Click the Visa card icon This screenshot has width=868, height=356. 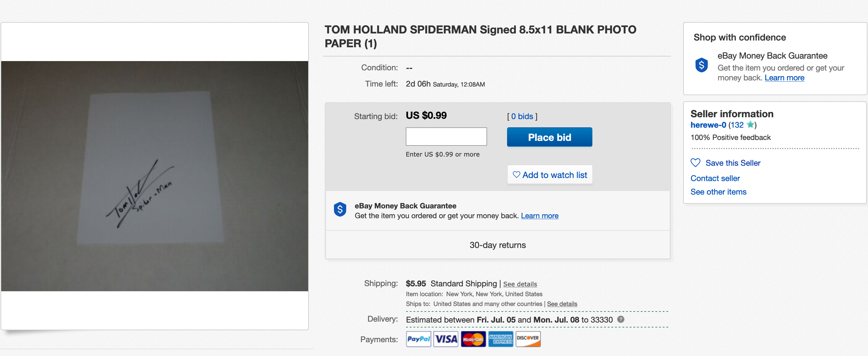tap(445, 339)
